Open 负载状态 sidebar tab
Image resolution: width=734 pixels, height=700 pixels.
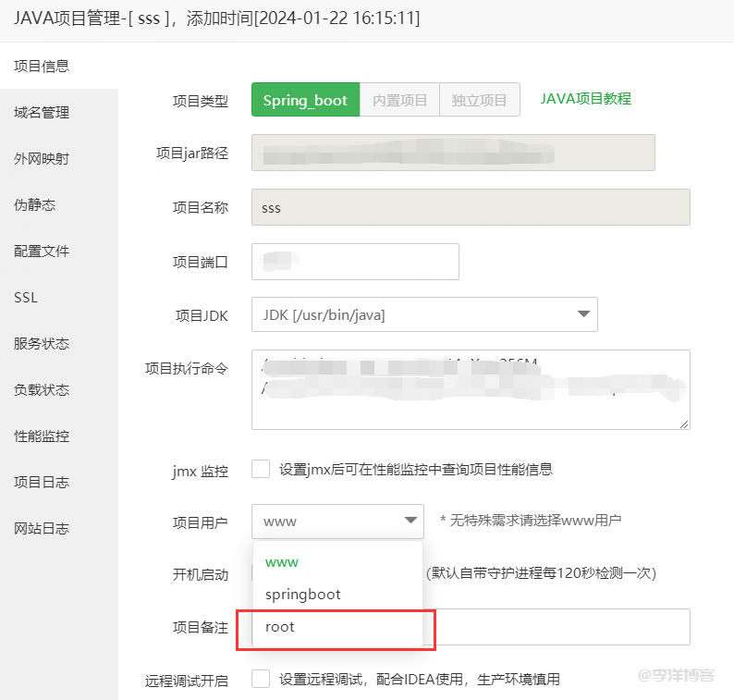tap(42, 390)
